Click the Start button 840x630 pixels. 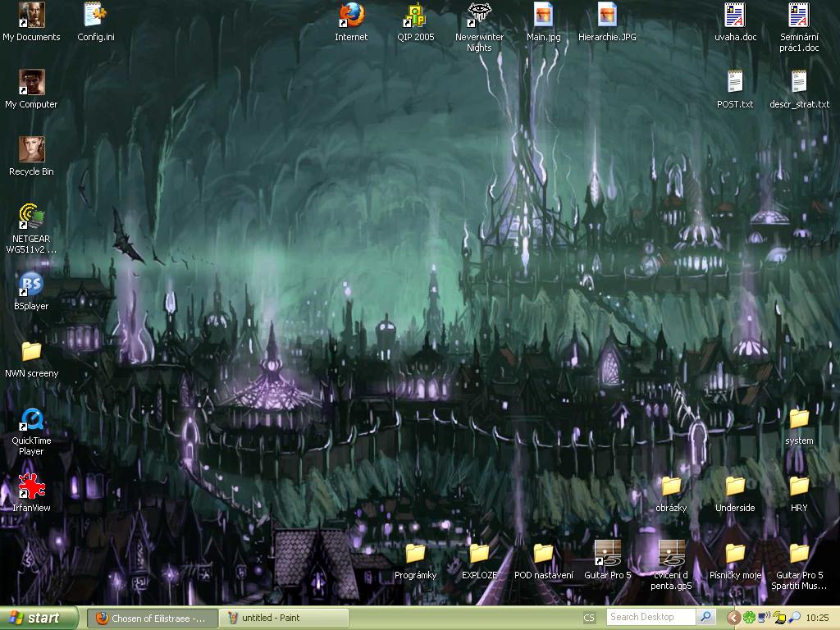[39, 618]
